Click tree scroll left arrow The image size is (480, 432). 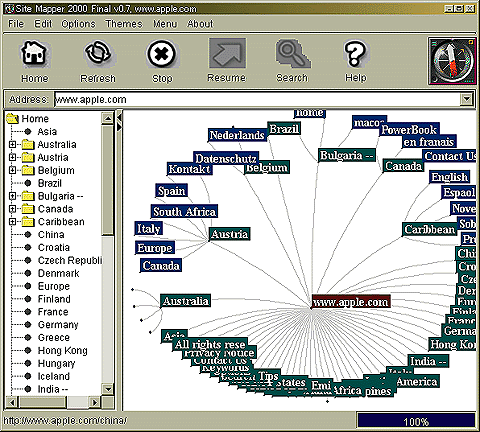tap(13, 402)
